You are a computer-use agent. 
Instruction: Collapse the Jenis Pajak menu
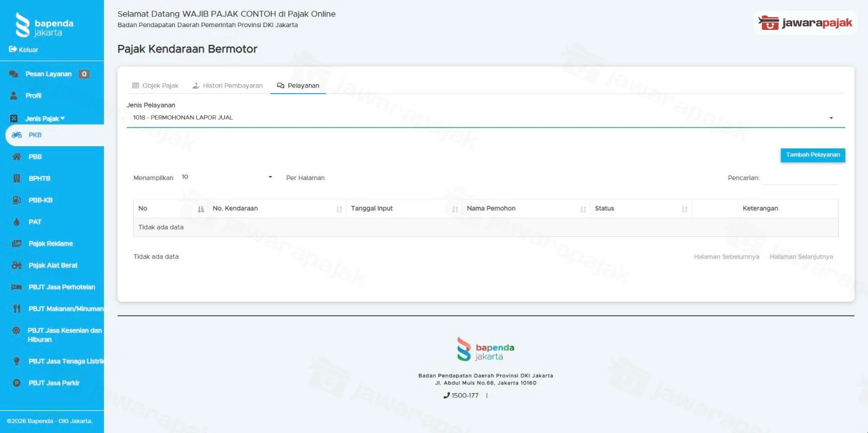[45, 118]
